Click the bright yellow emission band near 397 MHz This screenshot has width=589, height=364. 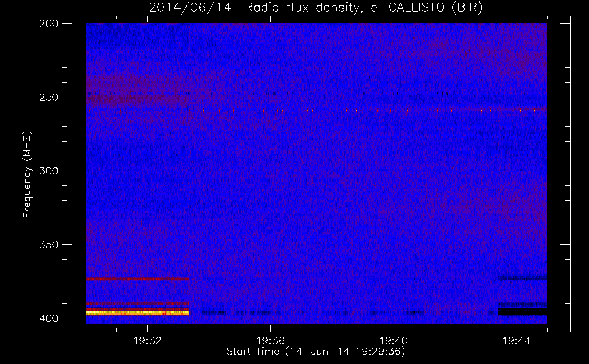137,313
